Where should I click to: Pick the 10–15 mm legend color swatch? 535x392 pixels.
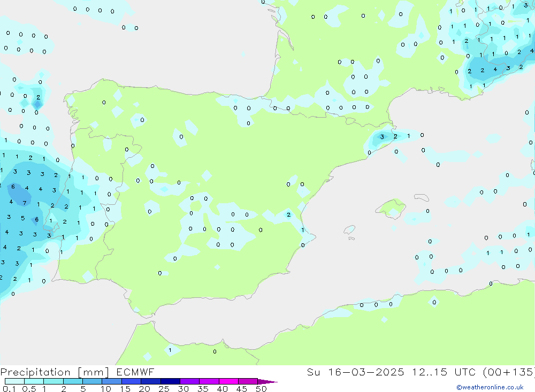click(112, 381)
